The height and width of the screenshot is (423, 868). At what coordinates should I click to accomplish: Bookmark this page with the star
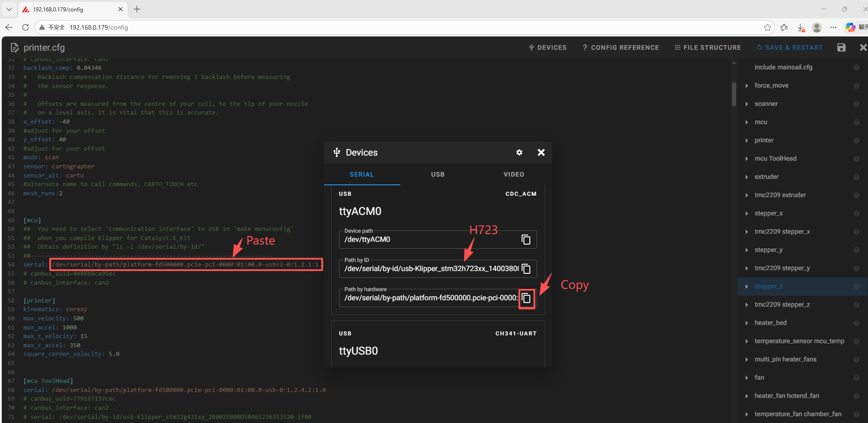coord(768,27)
